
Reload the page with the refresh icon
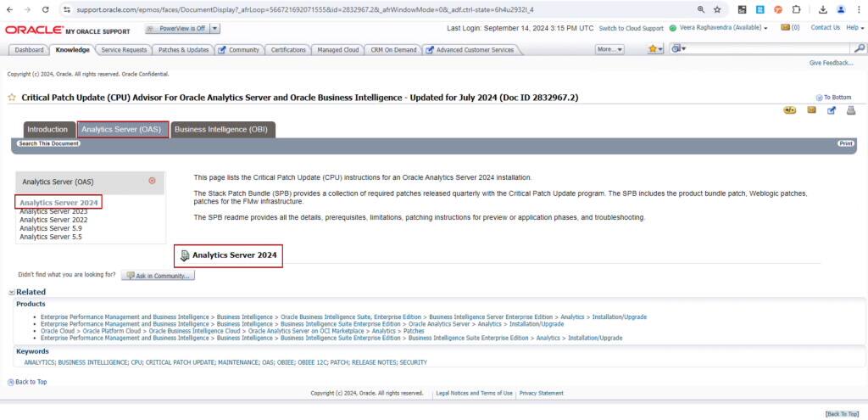[x=46, y=9]
